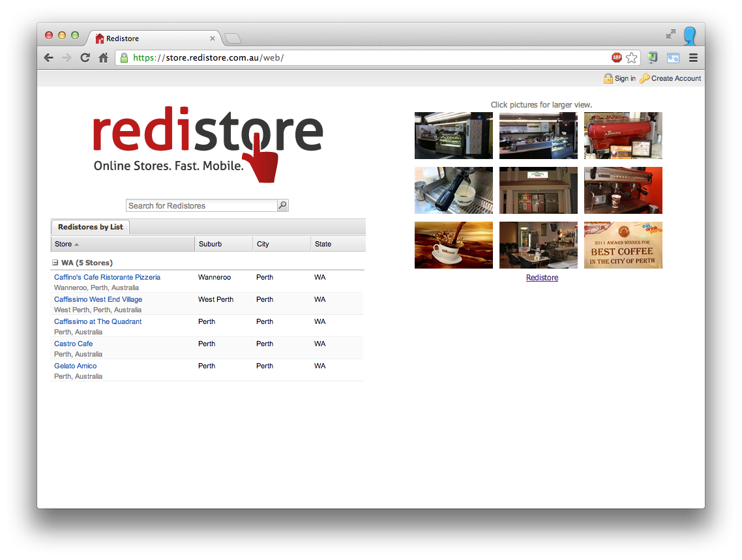Screen dimensions: 742x560
Task: Sort by the Suburb column header
Action: 224,244
